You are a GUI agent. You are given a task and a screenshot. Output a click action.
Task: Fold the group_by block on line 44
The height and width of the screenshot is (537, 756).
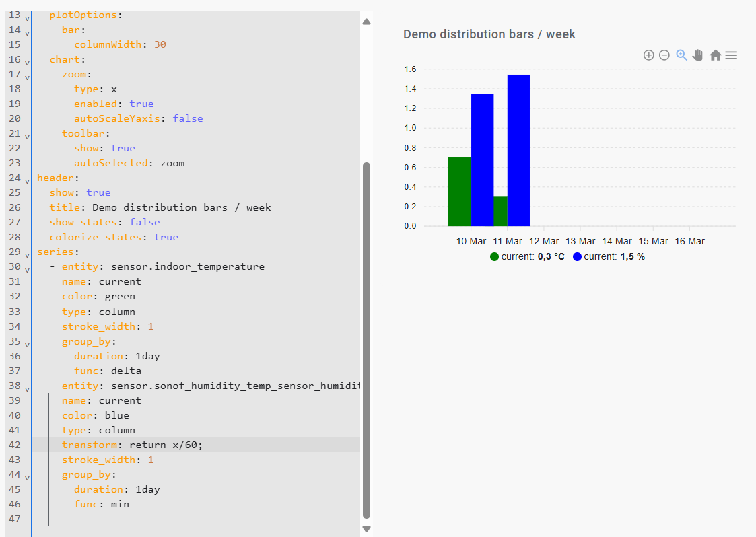pyautogui.click(x=27, y=477)
